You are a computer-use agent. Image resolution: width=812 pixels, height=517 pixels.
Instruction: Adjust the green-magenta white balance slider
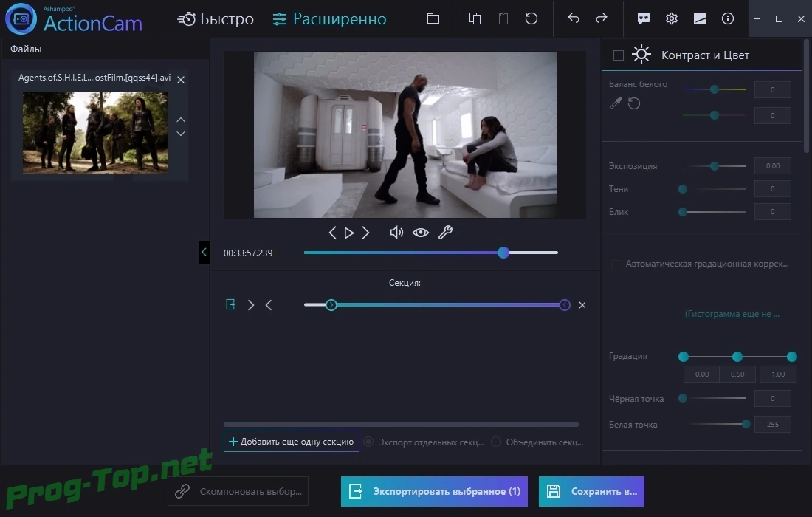pos(715,115)
